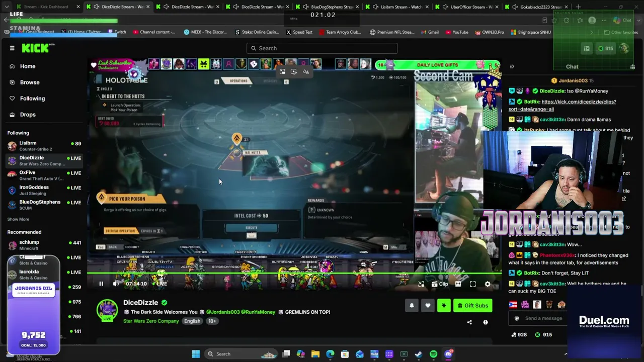Click the chat identity shield icon

[517, 318]
